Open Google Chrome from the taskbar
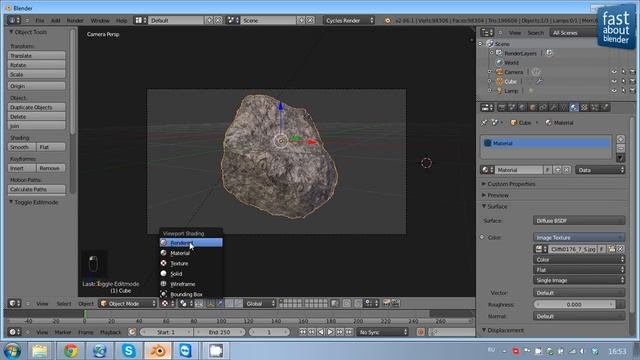This screenshot has height=360, width=640. [70, 351]
